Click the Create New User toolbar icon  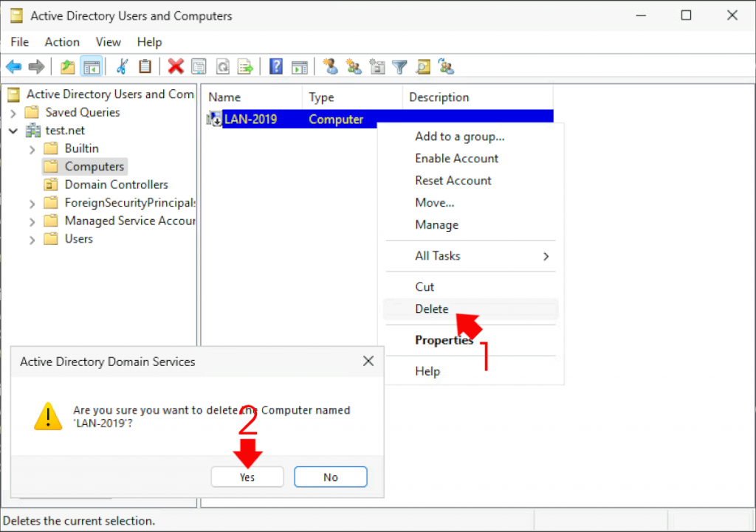coord(330,66)
